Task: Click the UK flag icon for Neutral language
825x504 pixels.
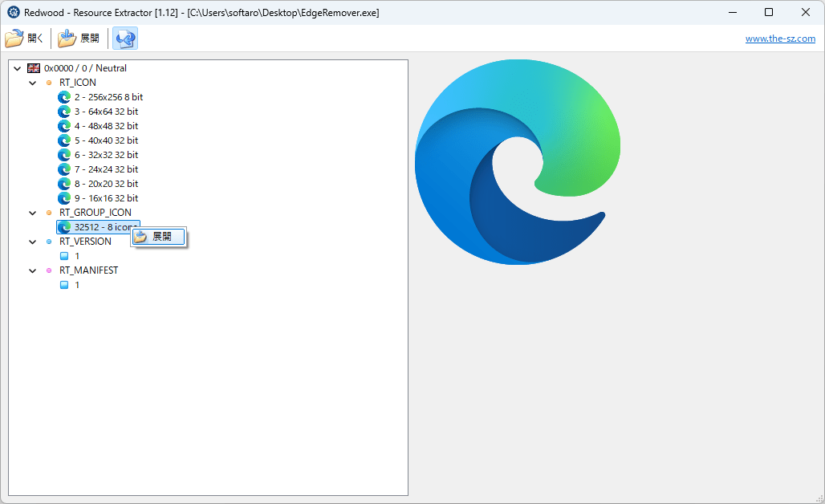Action: 34,68
